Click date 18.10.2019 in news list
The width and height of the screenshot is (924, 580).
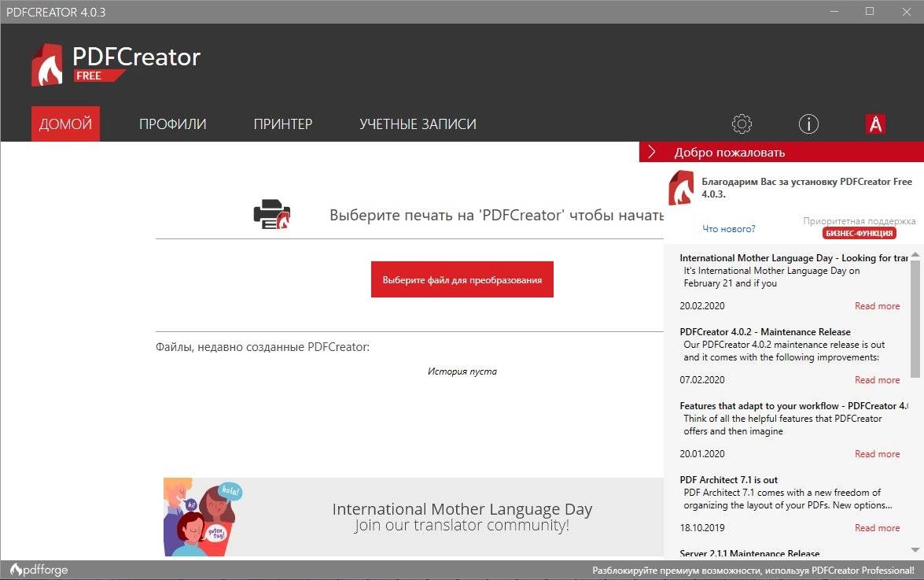pyautogui.click(x=701, y=528)
